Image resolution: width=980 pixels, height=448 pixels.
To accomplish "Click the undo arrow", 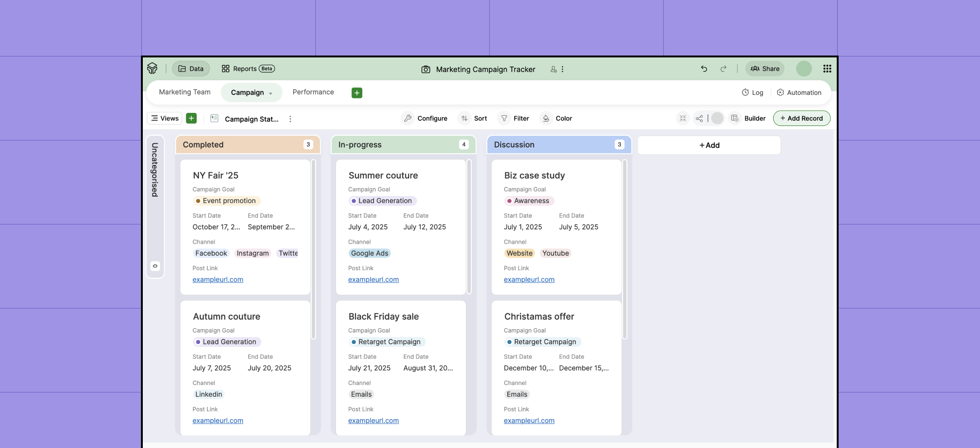I will coord(704,69).
